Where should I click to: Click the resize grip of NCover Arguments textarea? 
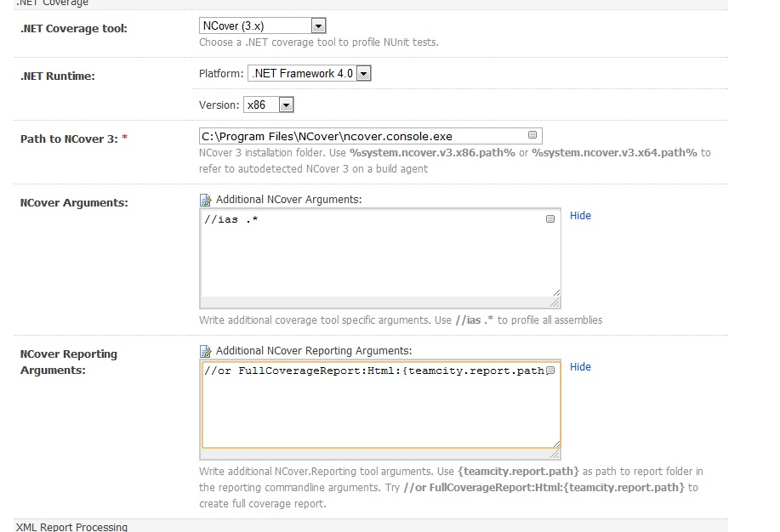tap(555, 303)
